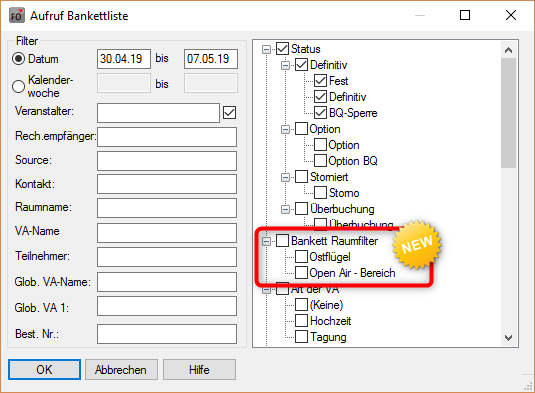Uncheck the top-level Status checkbox

tap(282, 48)
